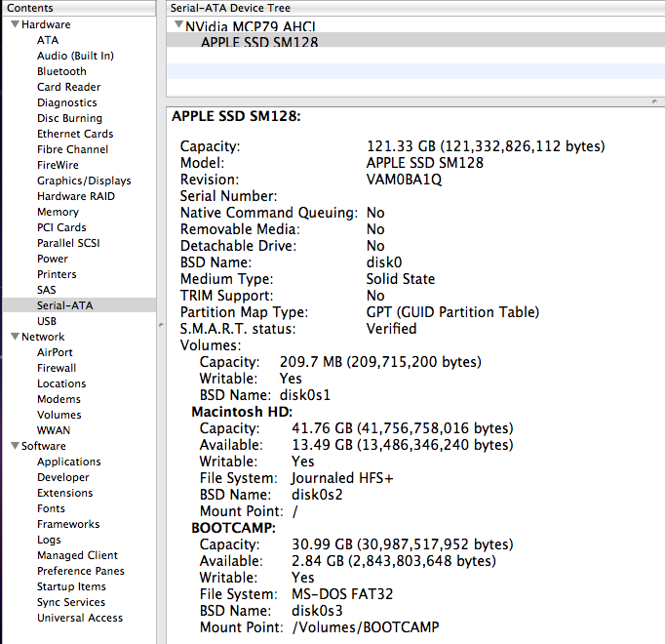Viewport: 665px width, 644px height.
Task: Click the Contents column header
Action: tap(79, 8)
